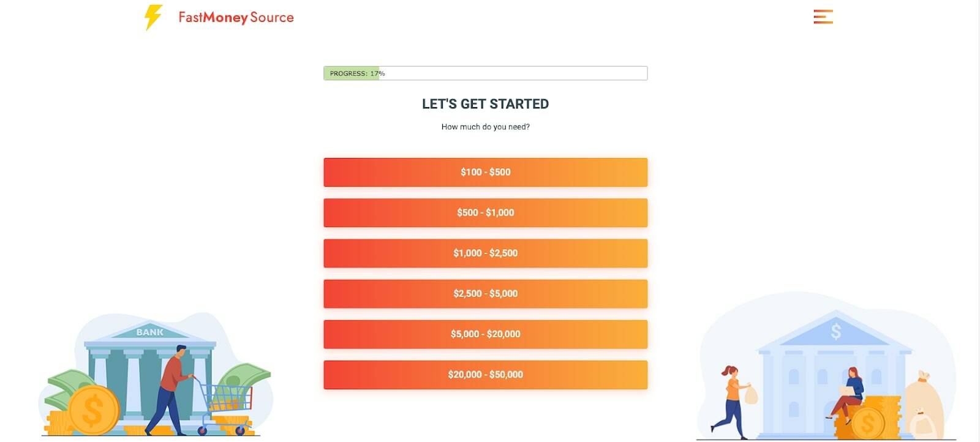Image resolution: width=980 pixels, height=442 pixels.
Task: Click the 17% progress bar
Action: point(485,73)
